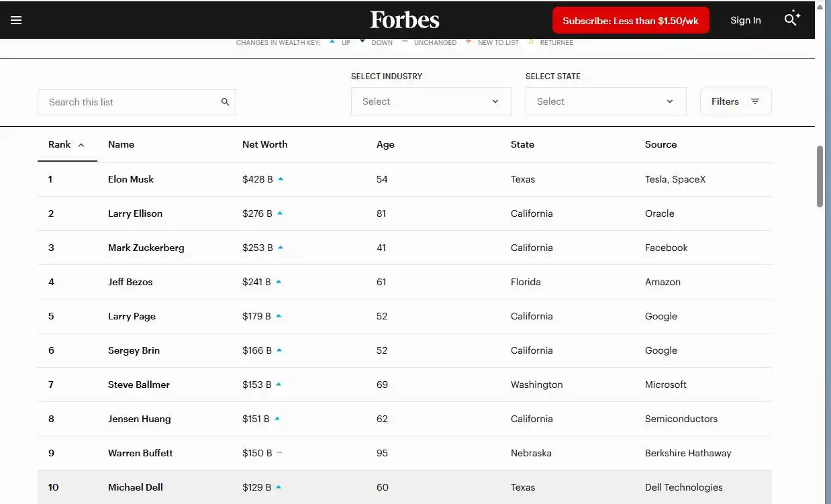Click Warren Buffett's unchanged dash icon
The image size is (831, 504).
coord(279,453)
